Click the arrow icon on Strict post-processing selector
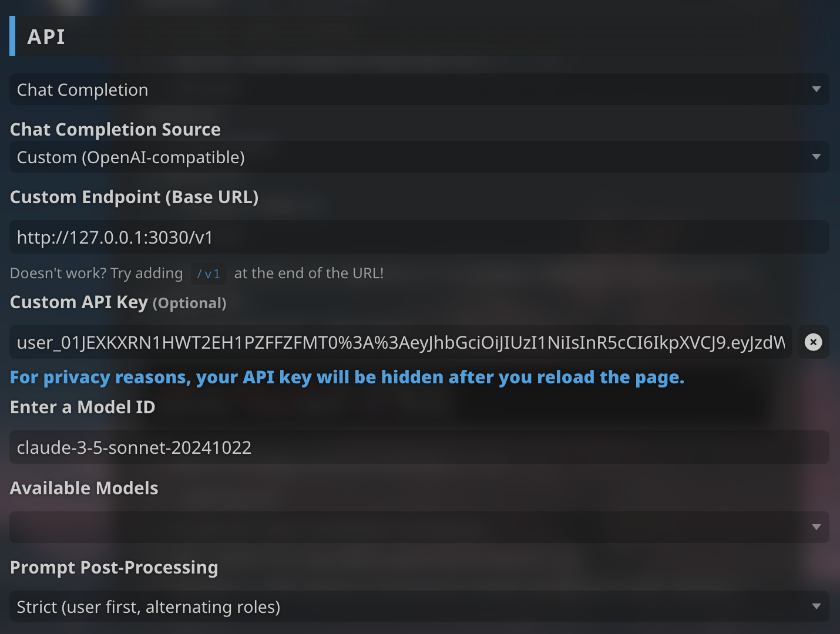This screenshot has width=840, height=634. (x=816, y=606)
